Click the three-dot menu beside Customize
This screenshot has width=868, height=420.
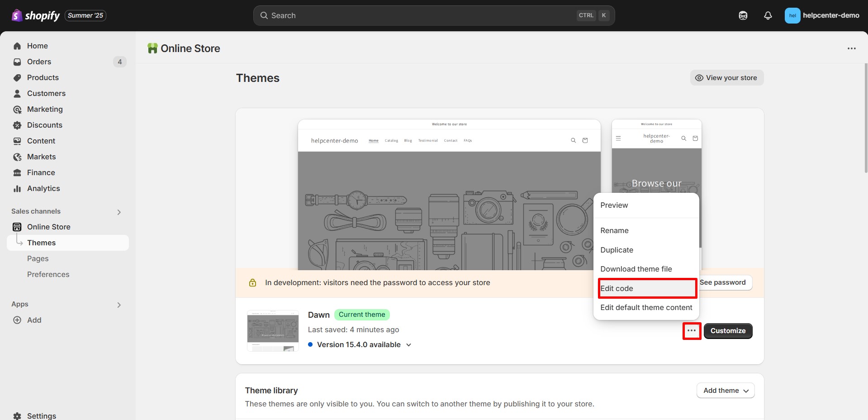(x=692, y=331)
